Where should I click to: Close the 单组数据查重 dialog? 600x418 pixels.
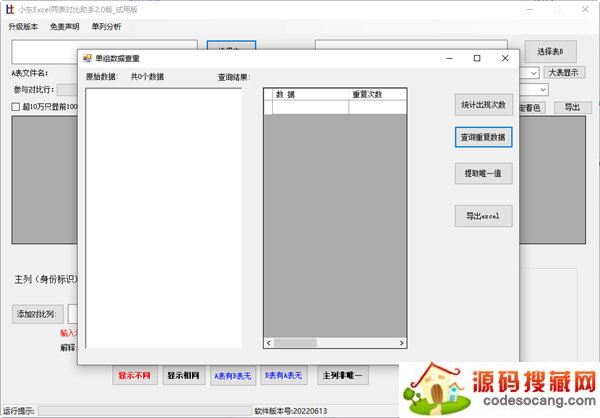[x=505, y=58]
